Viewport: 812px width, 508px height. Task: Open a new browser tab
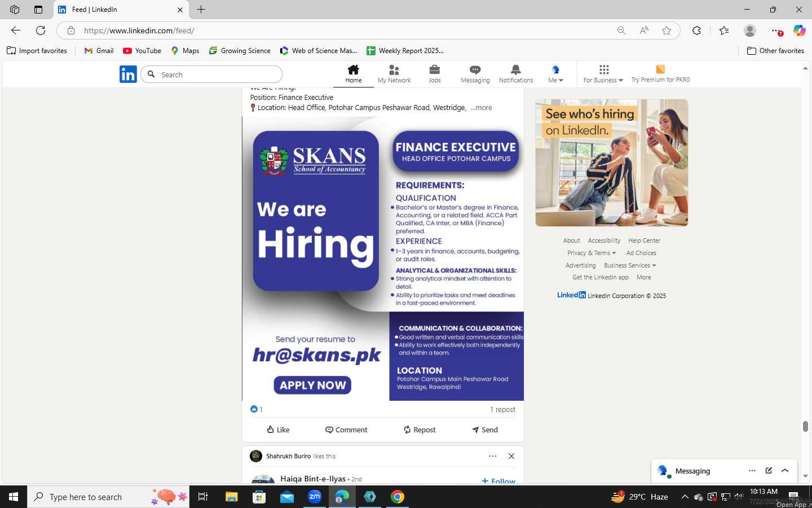tap(201, 10)
